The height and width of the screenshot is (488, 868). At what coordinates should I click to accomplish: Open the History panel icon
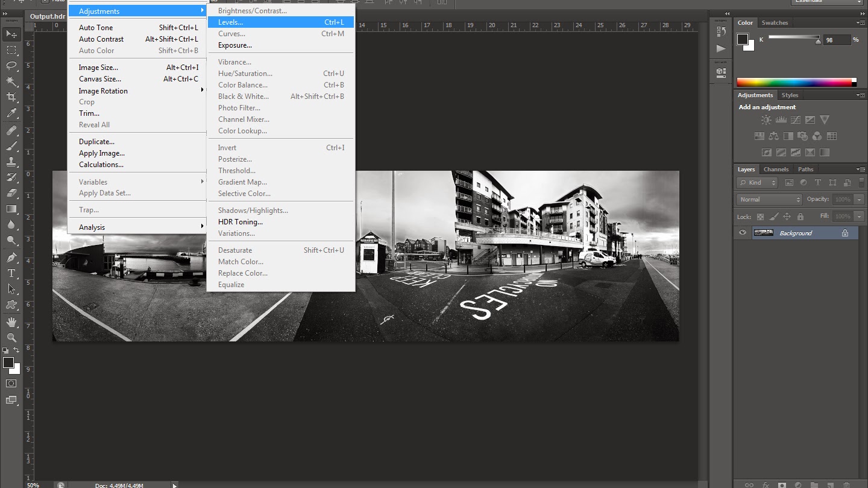(x=721, y=32)
